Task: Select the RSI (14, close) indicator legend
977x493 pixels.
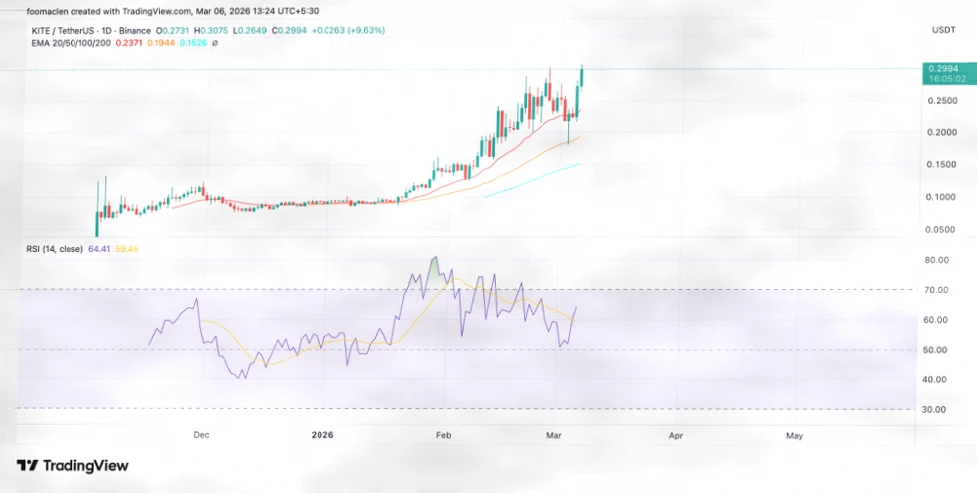Action: pos(52,248)
